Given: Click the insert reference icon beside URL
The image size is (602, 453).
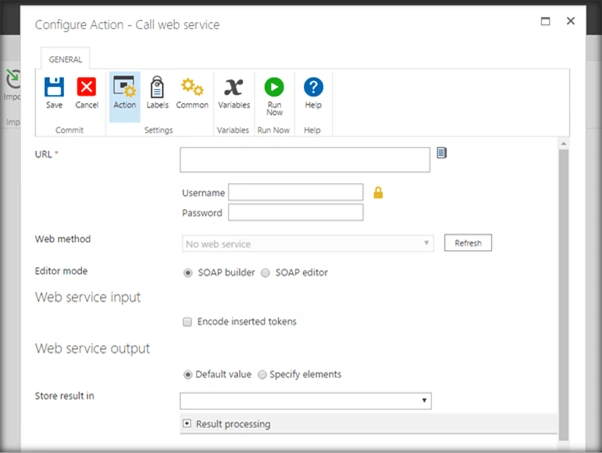Looking at the screenshot, I should point(442,153).
